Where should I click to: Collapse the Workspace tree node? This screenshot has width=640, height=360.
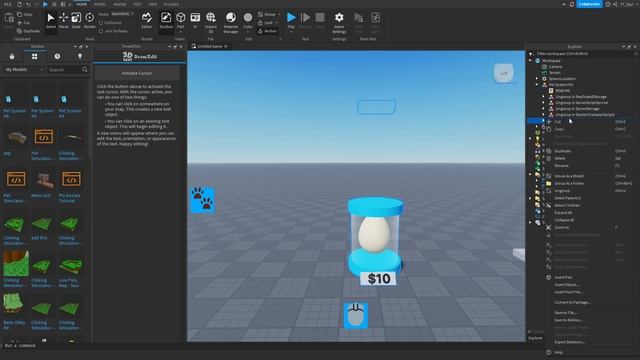point(531,60)
